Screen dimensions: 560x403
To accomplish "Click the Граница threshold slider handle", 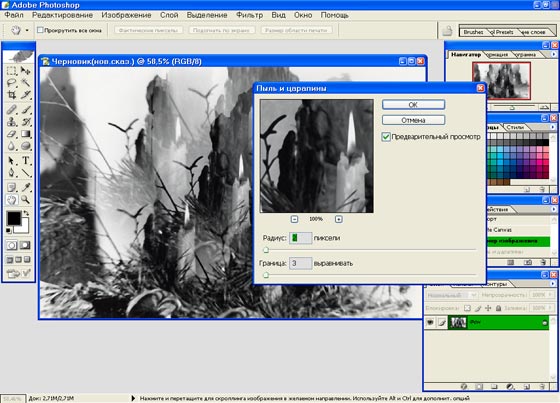I will [x=266, y=275].
